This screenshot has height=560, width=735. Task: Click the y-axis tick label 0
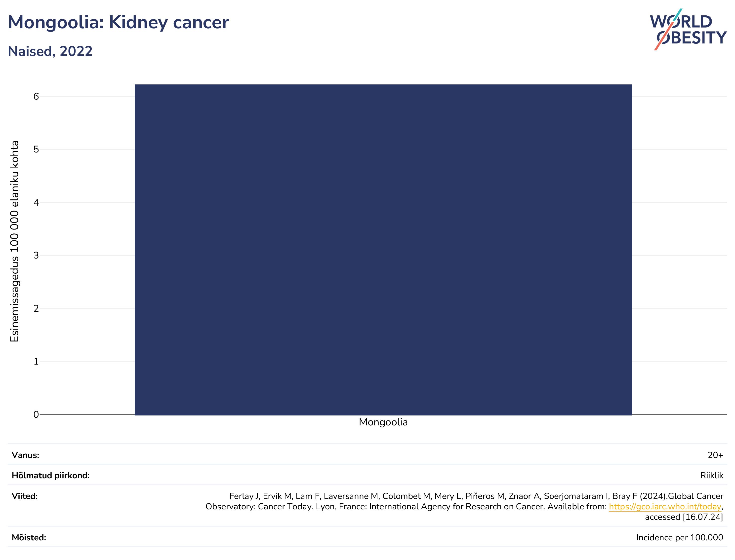[36, 414]
